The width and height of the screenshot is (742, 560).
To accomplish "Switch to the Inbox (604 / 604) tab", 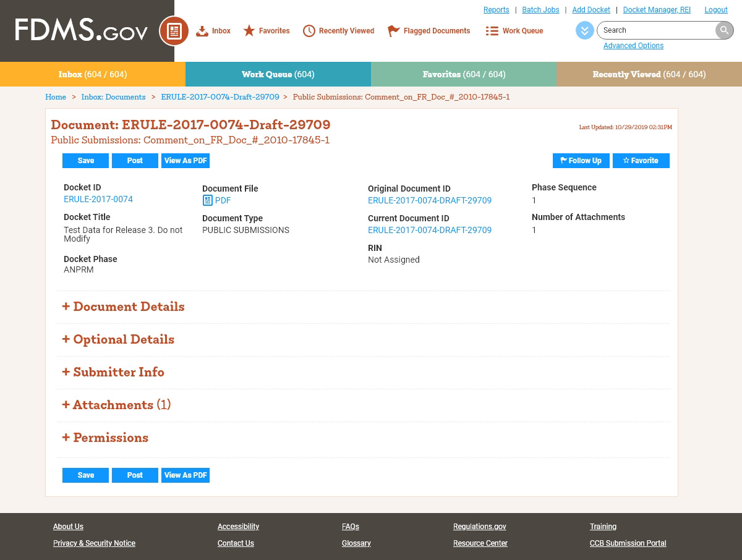I will coord(93,74).
